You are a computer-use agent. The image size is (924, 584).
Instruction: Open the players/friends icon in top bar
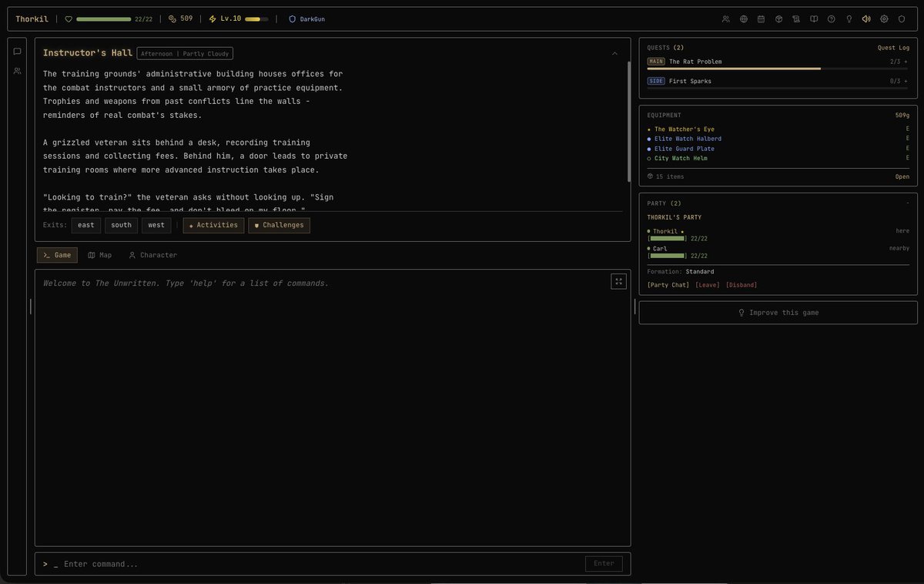(x=725, y=18)
